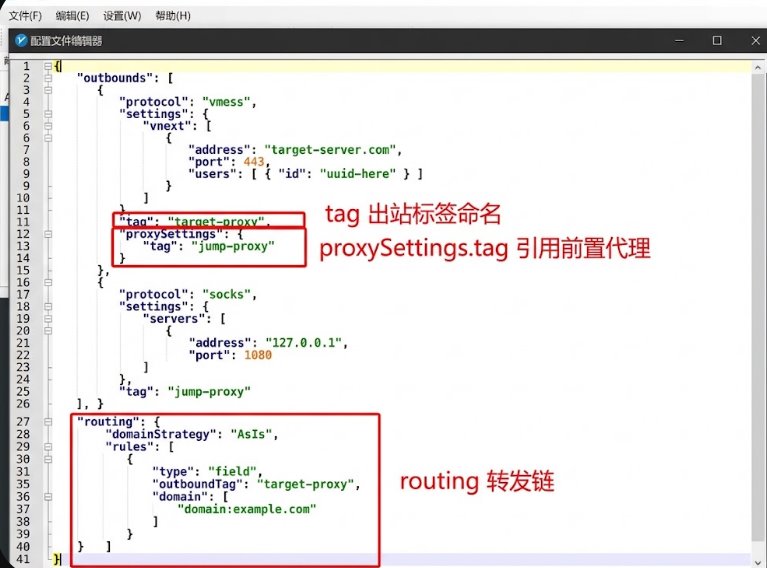Image resolution: width=767 pixels, height=568 pixels.
Task: Open the 编辑(E) menu
Action: pos(72,16)
